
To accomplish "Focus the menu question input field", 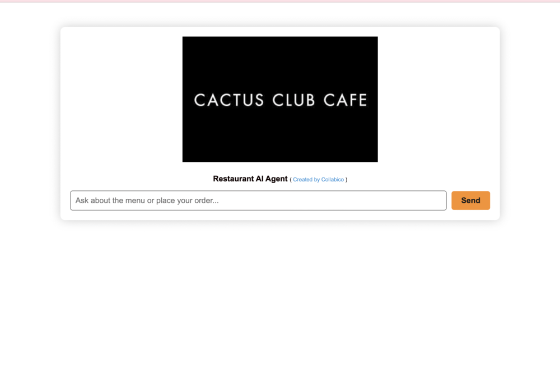I will 258,200.
